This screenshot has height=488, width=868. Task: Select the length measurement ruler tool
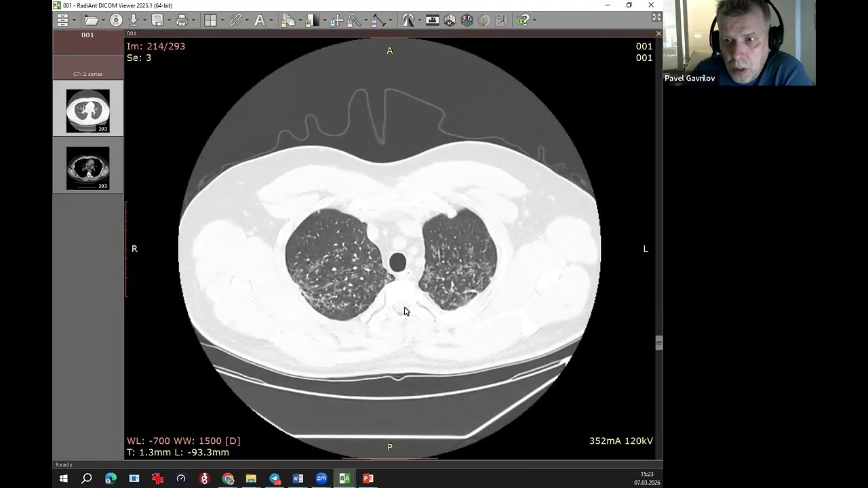[x=378, y=20]
